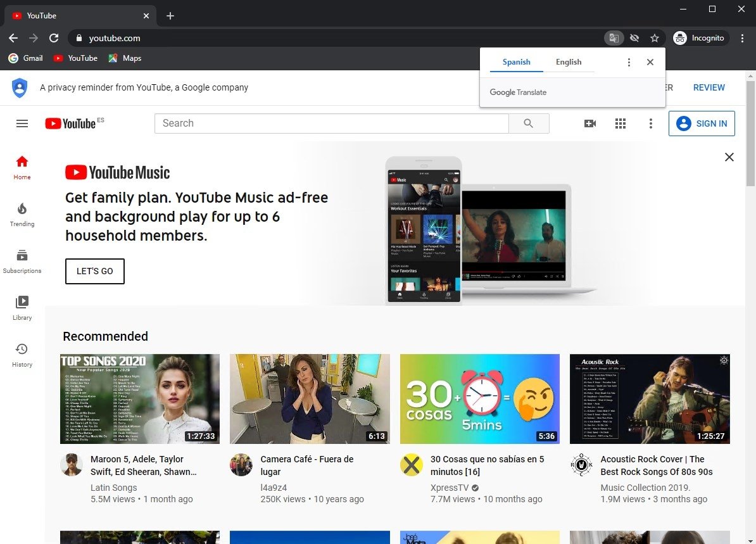Image resolution: width=756 pixels, height=544 pixels.
Task: Click the Recommended section heading
Action: (x=106, y=336)
